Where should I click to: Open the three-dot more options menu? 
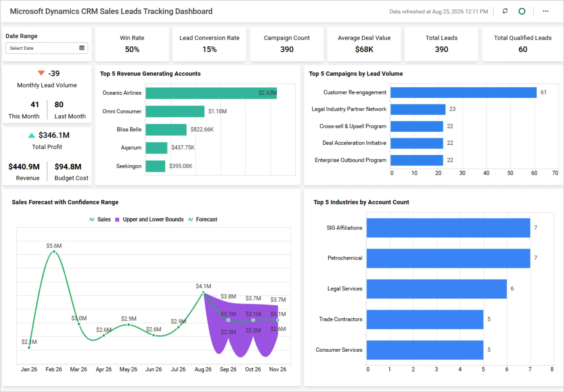(545, 11)
